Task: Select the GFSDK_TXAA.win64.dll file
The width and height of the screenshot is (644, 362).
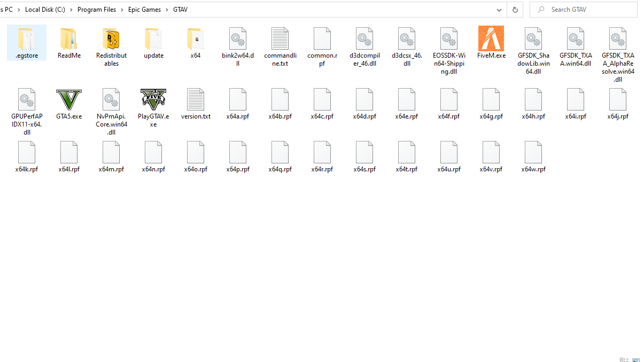Action: coord(576,47)
